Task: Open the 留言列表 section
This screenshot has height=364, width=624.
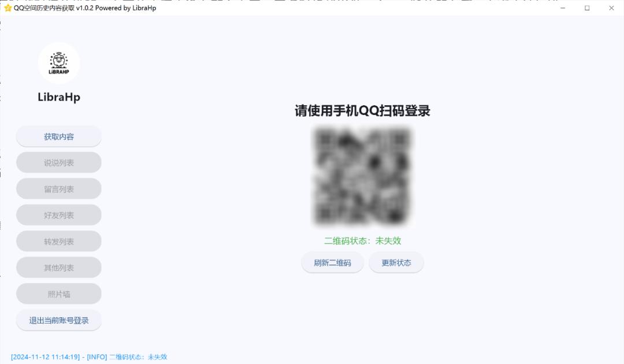Action: pos(58,188)
